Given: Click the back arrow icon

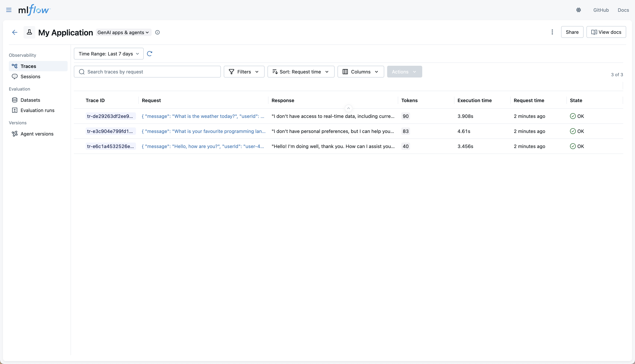Looking at the screenshot, I should pyautogui.click(x=15, y=32).
